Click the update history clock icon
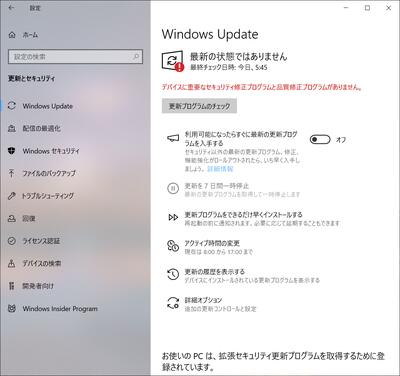 tap(173, 275)
